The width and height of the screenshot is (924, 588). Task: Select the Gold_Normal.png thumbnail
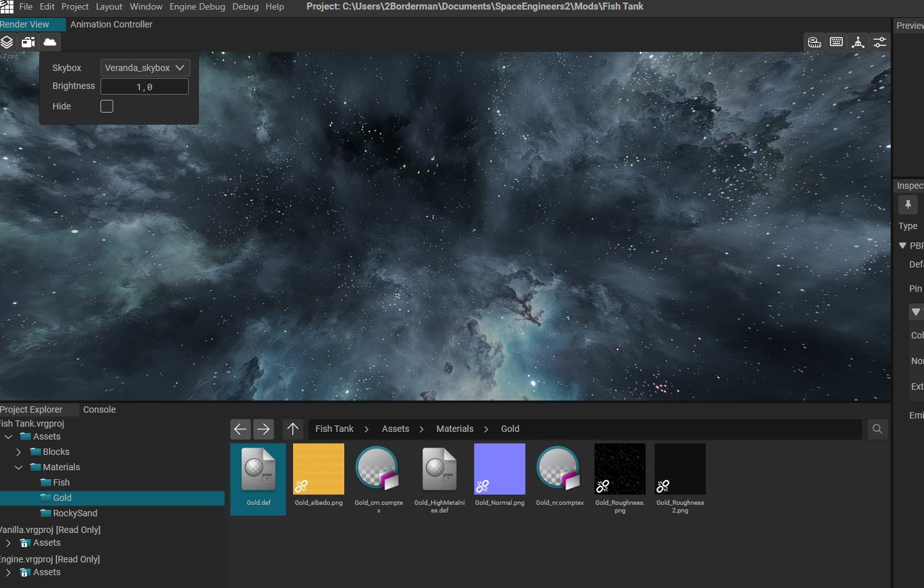500,469
